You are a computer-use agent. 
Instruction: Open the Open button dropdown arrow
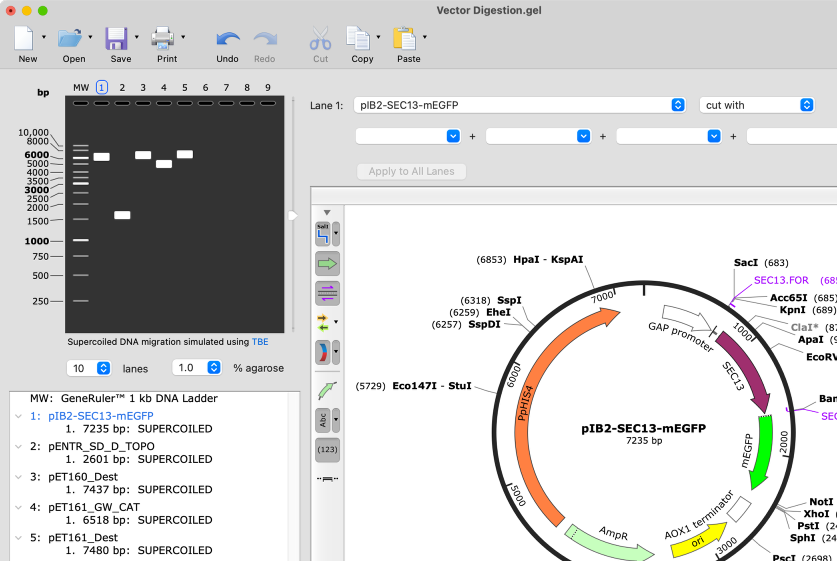[x=90, y=37]
